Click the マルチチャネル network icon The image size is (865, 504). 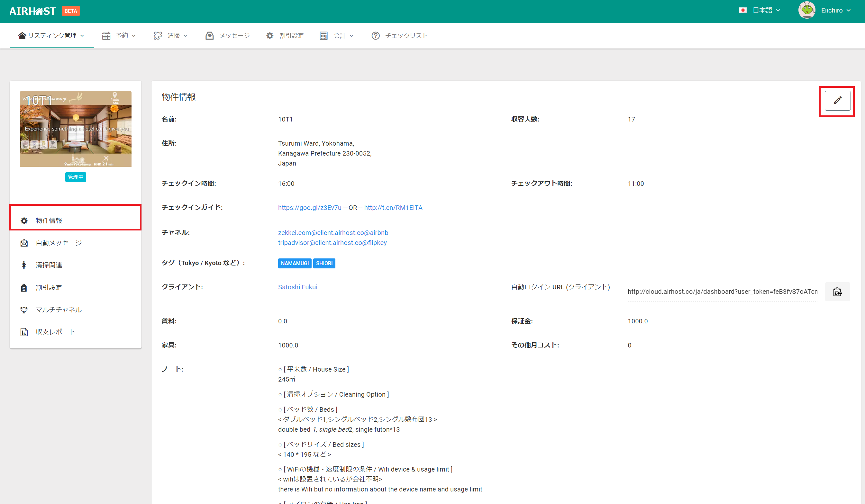coord(24,310)
